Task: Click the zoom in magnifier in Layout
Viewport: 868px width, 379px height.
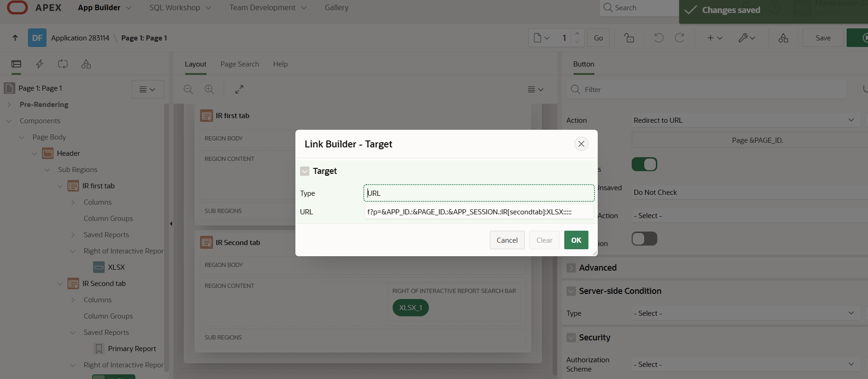Action: pos(209,89)
